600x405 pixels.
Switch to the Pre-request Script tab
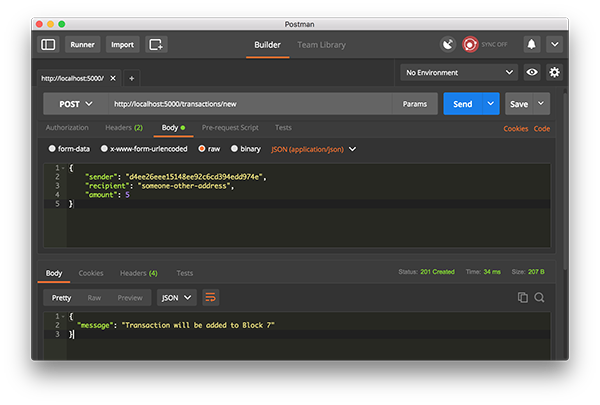230,128
